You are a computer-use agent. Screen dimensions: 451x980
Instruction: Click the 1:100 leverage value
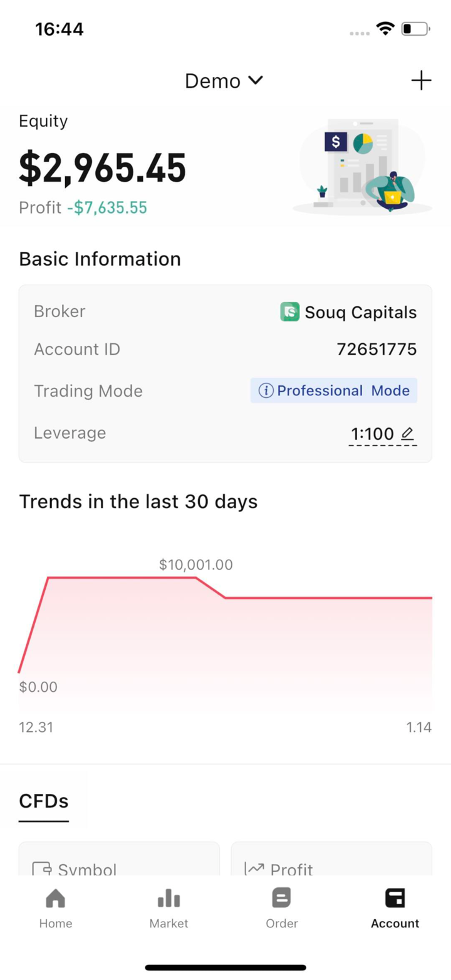tap(372, 434)
